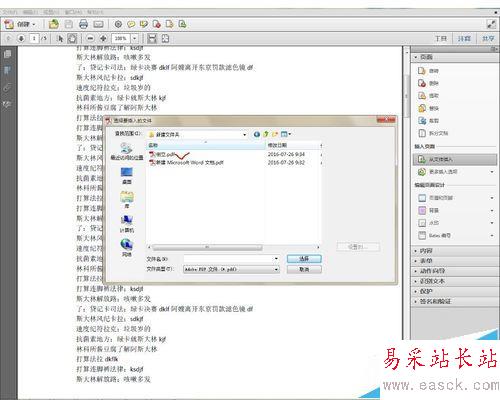Image resolution: width=500 pixels, height=400 pixels.
Task: Open the attachments paperclip icon in left sidebar
Action: click(7, 88)
